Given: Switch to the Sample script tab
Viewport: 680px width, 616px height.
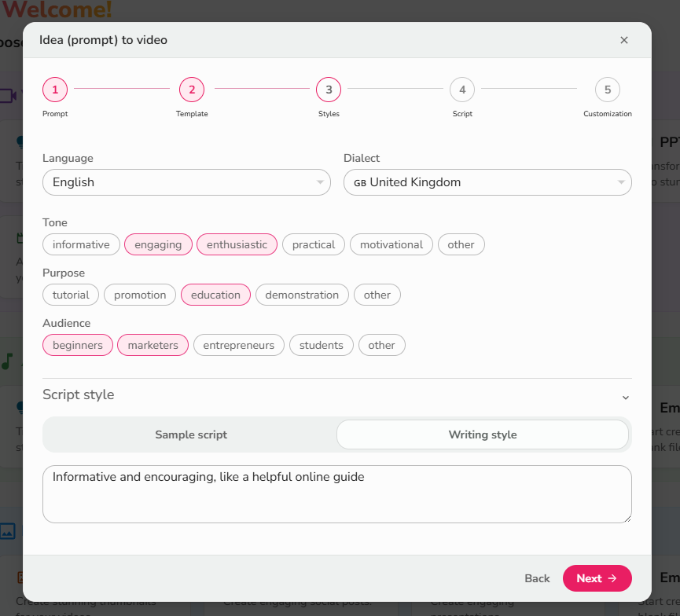Looking at the screenshot, I should point(191,434).
